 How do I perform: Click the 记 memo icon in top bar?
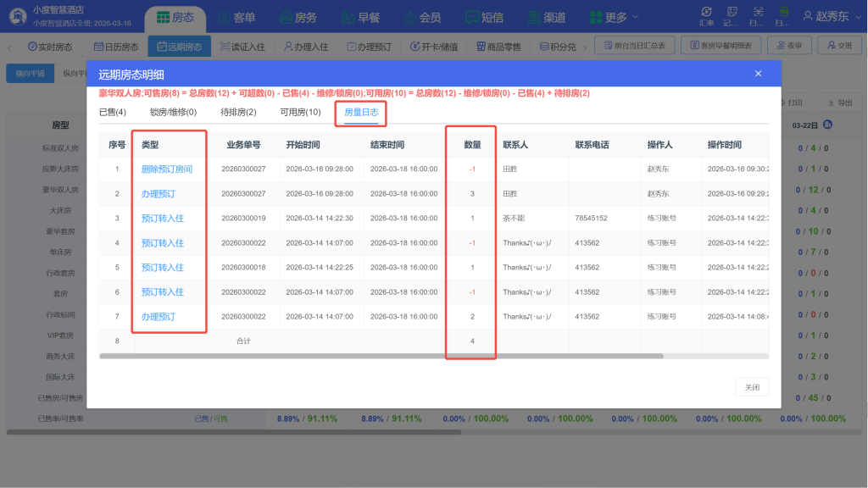[x=732, y=15]
